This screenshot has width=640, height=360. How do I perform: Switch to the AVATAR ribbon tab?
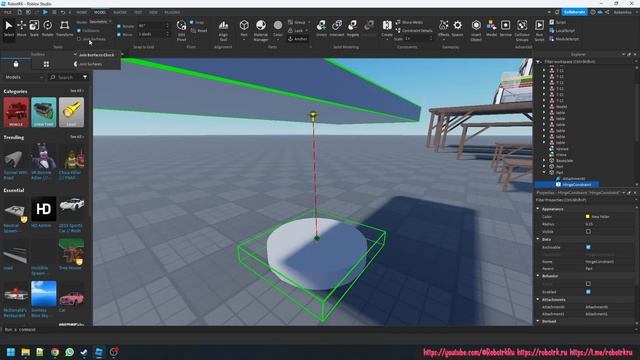pos(120,12)
